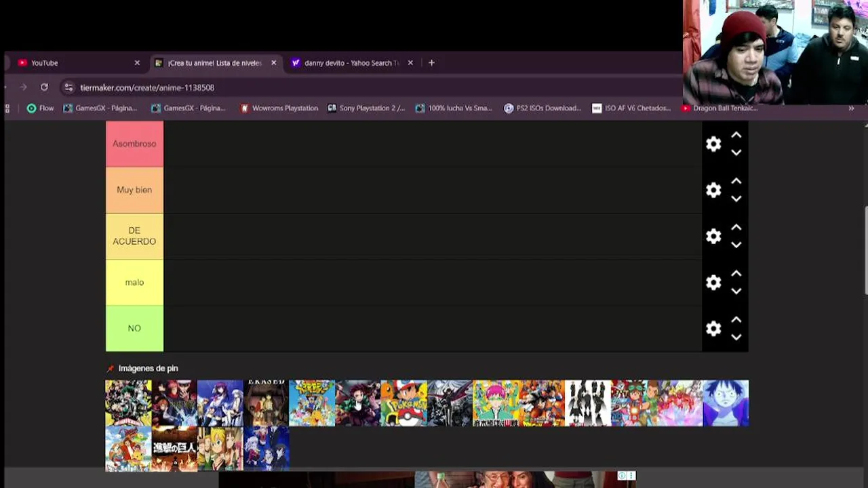This screenshot has height=488, width=868.
Task: Close the YouTube tab
Action: (x=137, y=62)
